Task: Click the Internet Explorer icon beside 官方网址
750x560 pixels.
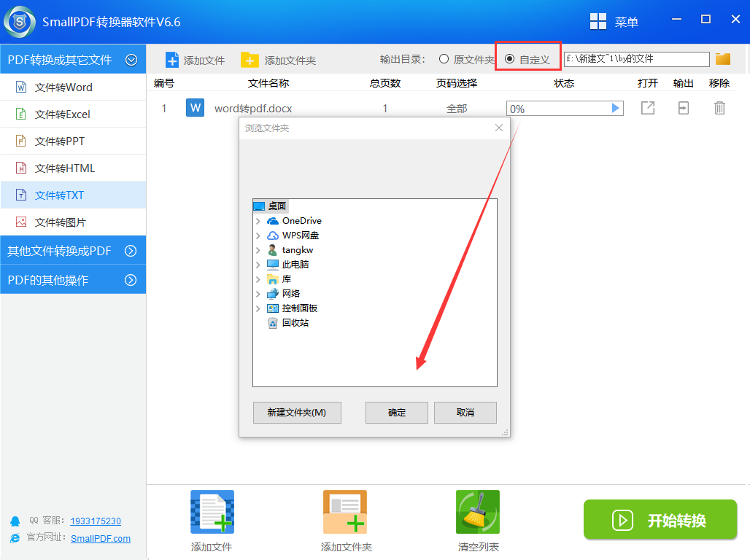Action: tap(15, 538)
